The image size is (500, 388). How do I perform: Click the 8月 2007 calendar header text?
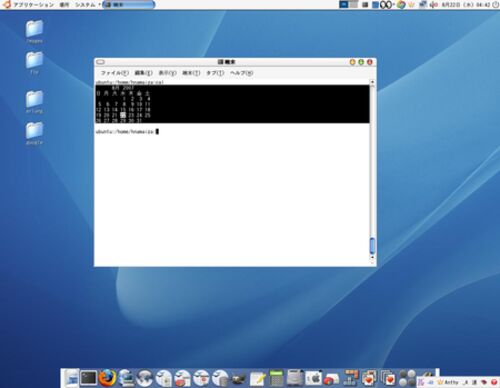click(x=123, y=88)
